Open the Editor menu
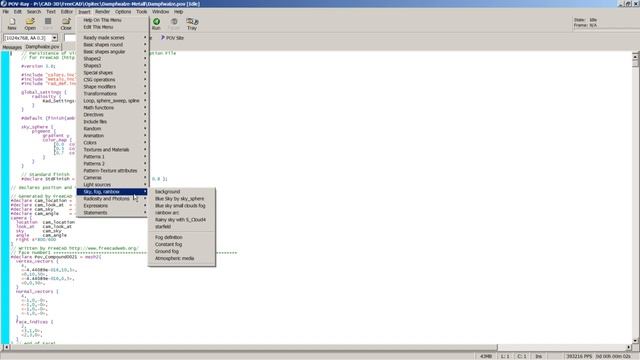Viewport: 640px width, 360px height. 67,12
